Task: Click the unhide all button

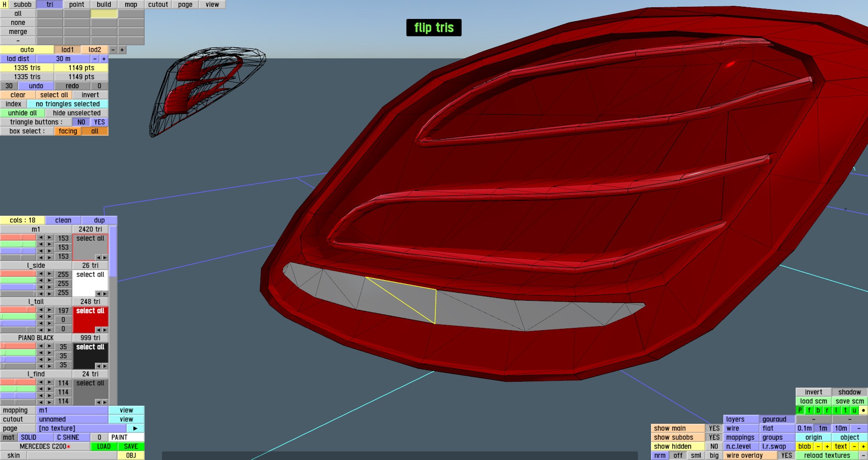Action: click(23, 113)
